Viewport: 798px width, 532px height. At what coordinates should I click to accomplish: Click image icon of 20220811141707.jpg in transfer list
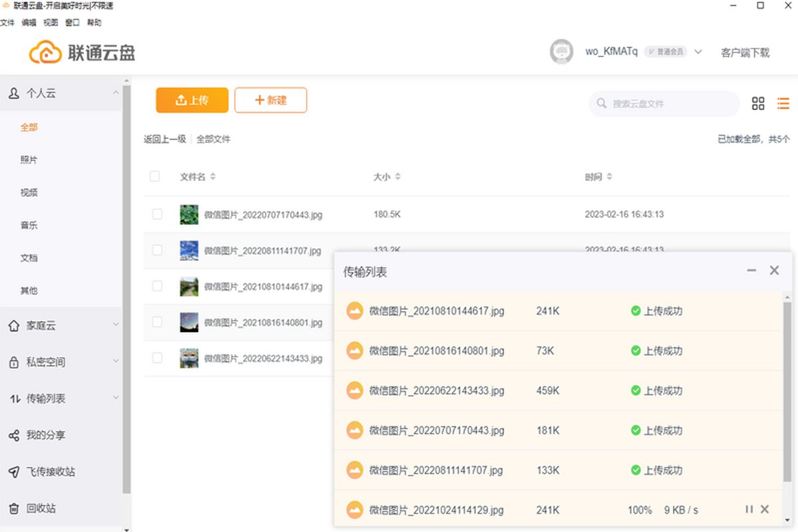[x=355, y=470]
